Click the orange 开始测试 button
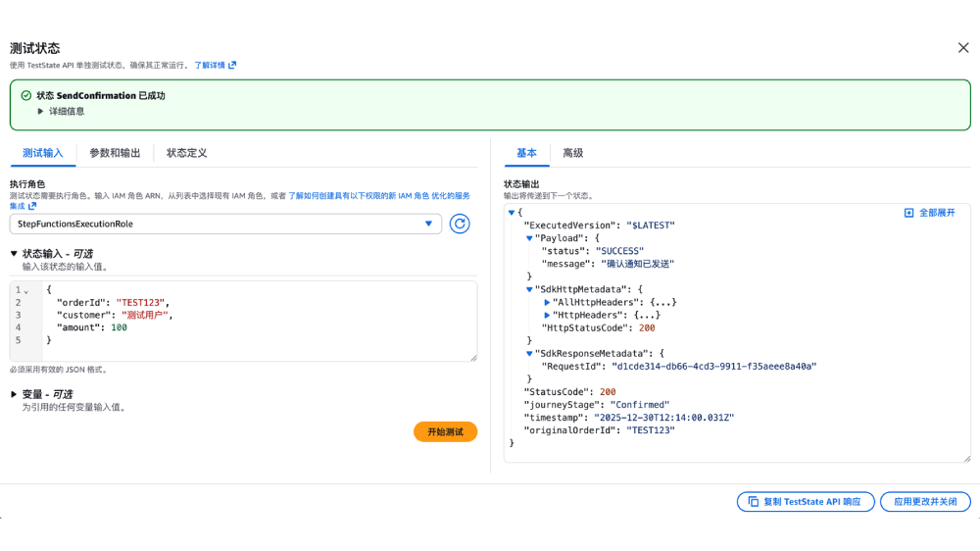The width and height of the screenshot is (980, 551). [x=445, y=431]
